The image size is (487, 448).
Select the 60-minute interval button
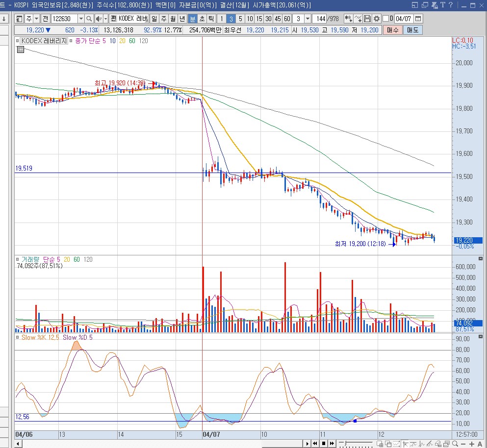click(x=287, y=19)
